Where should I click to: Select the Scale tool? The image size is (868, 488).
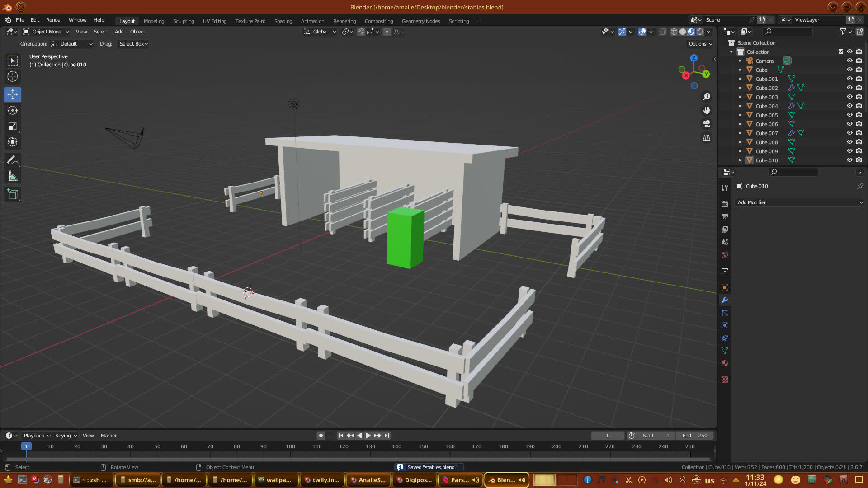13,127
